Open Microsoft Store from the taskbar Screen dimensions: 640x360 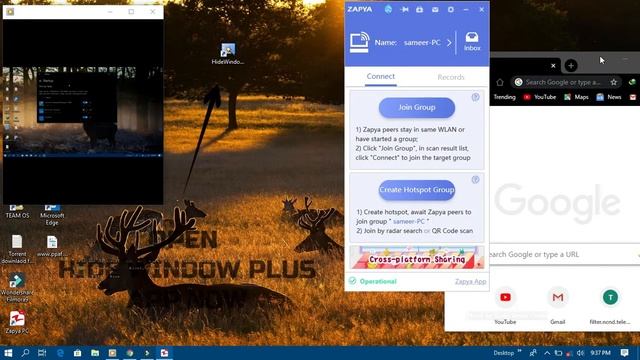78,353
